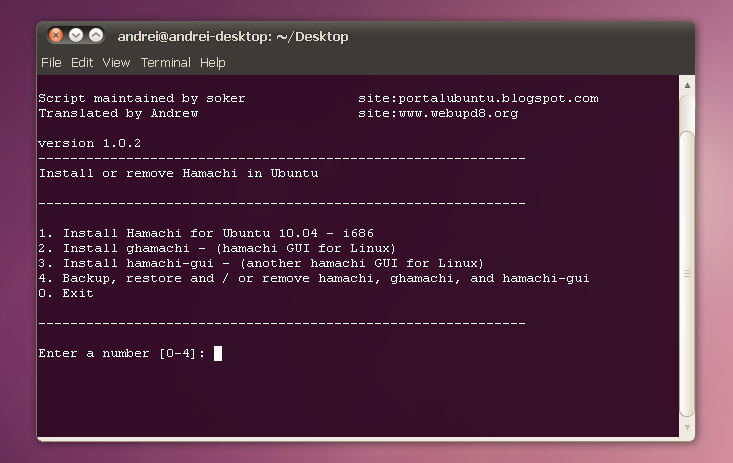The height and width of the screenshot is (463, 733).
Task: Maximize the terminal window
Action: click(x=96, y=35)
